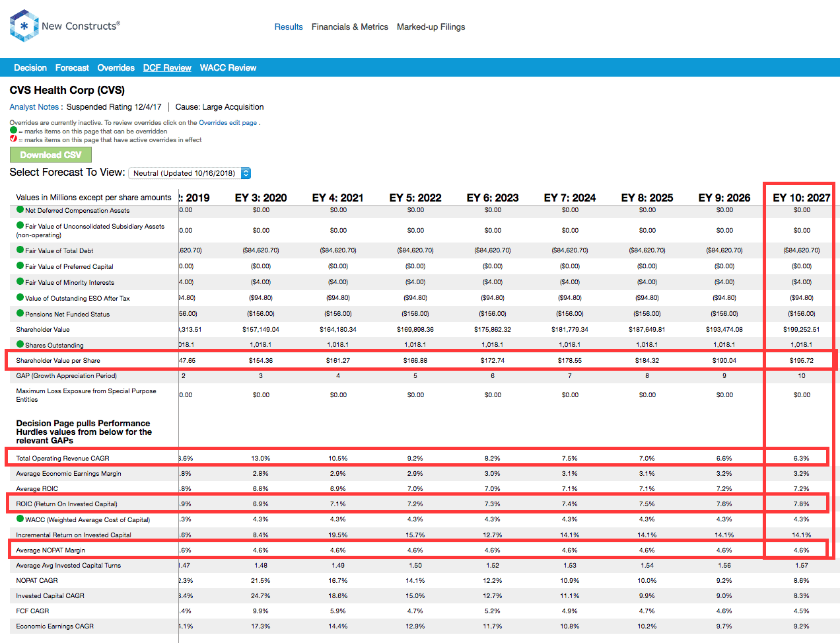Open Marked-up Filings tab

431,27
